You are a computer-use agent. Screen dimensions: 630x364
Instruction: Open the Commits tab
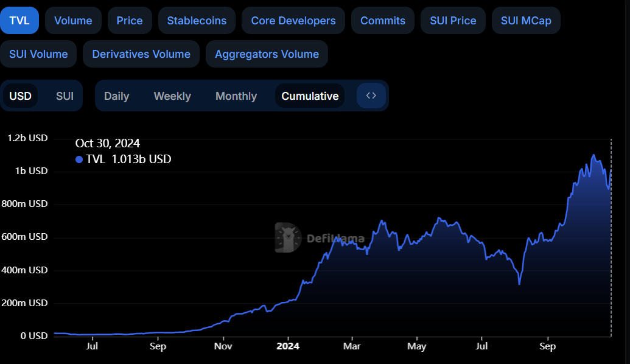[382, 20]
